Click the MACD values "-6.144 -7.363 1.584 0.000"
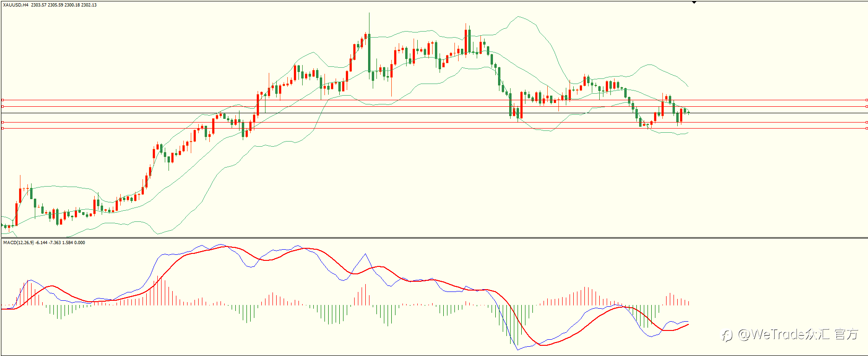Screen dimensions: 868x356 tap(60, 243)
